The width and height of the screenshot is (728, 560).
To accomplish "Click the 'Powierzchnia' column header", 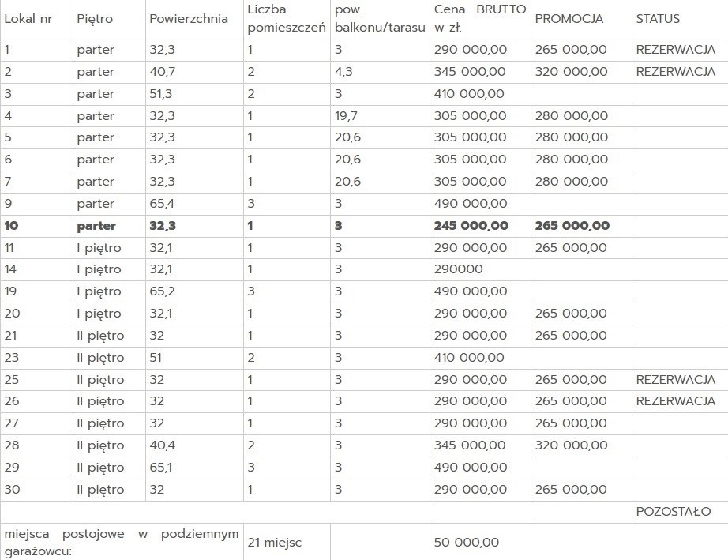I will 189,19.
